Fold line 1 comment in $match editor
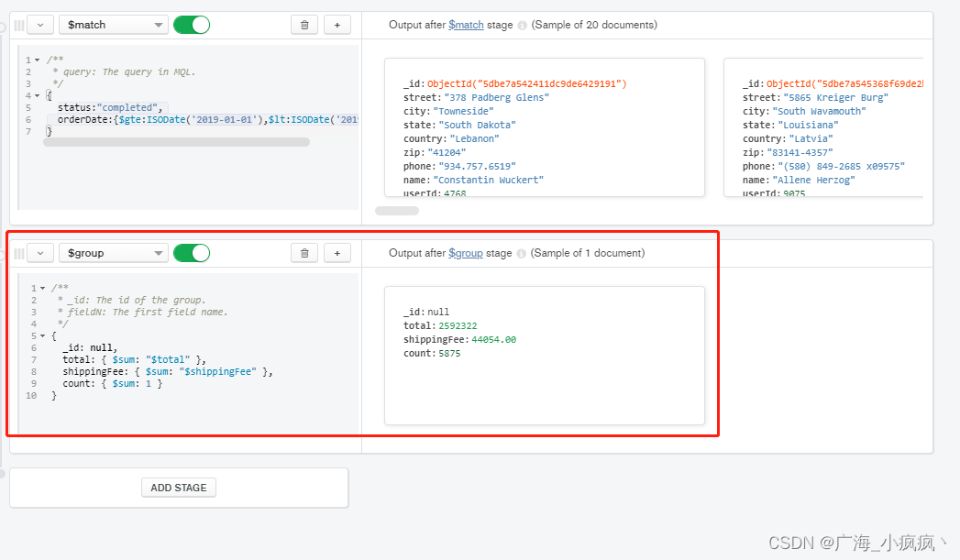The width and height of the screenshot is (960, 560). [x=38, y=60]
